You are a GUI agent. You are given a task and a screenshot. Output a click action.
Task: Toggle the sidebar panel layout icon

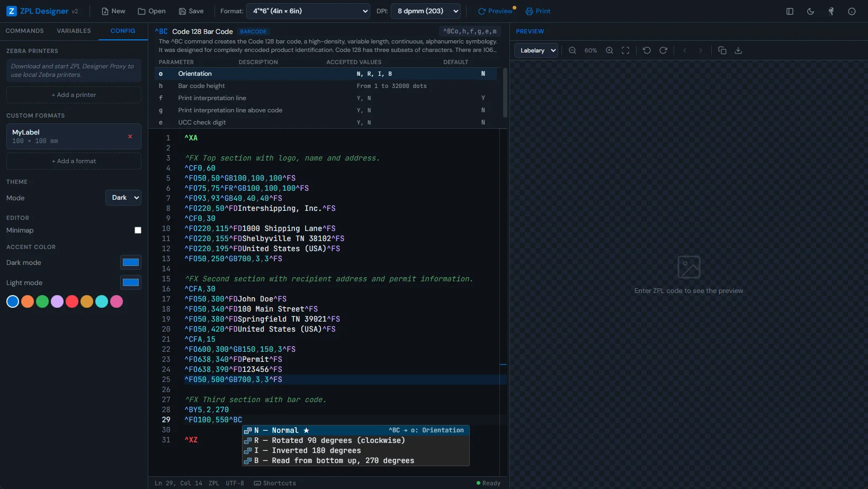[x=790, y=11]
